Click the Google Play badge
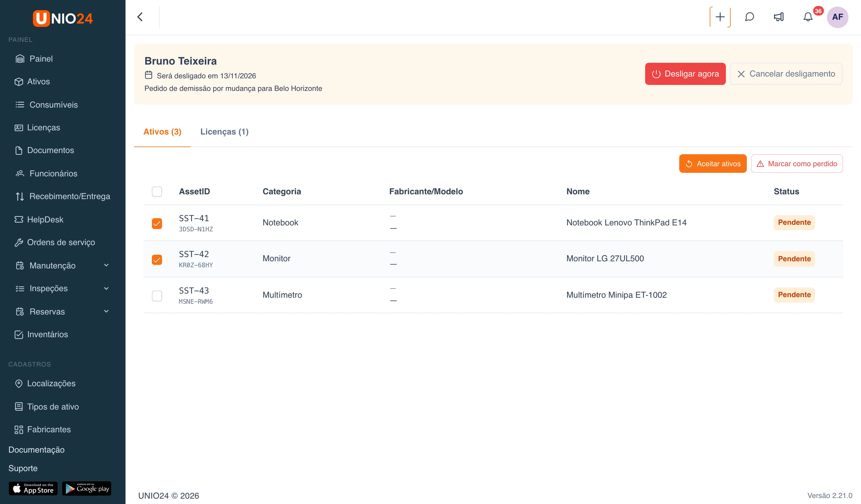Image resolution: width=861 pixels, height=504 pixels. (x=87, y=489)
